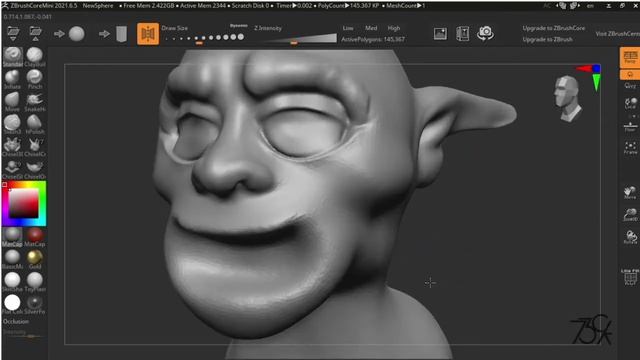Select the upper-left Chisel3D brush
This screenshot has height=360, width=640.
coord(13,147)
